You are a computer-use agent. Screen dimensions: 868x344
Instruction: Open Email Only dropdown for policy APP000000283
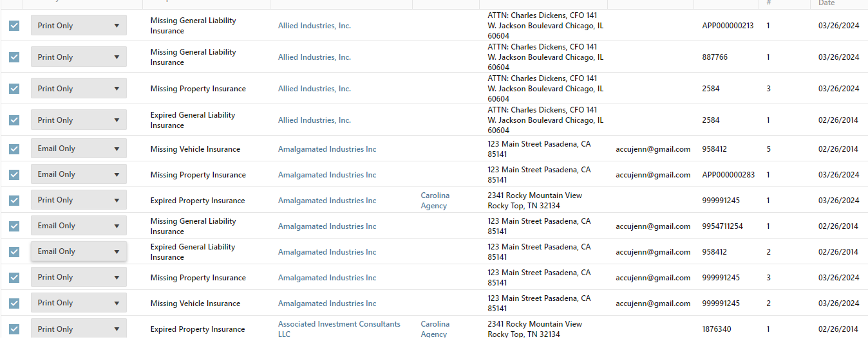point(79,174)
